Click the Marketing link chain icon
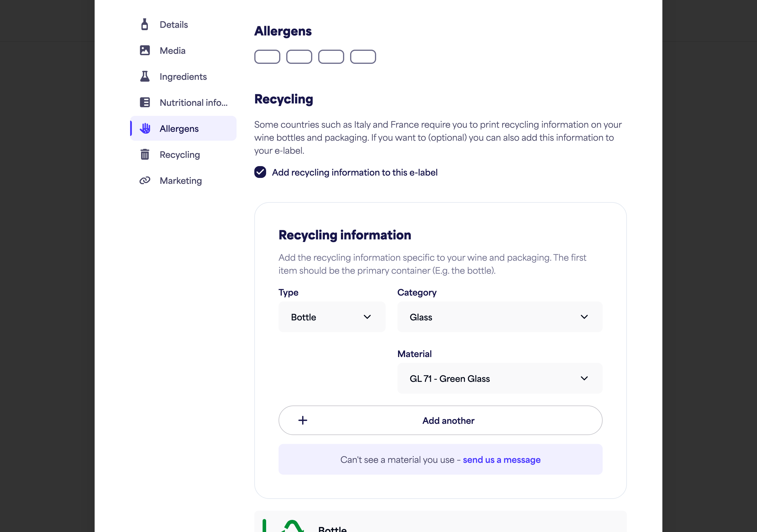This screenshot has height=532, width=757. click(145, 180)
